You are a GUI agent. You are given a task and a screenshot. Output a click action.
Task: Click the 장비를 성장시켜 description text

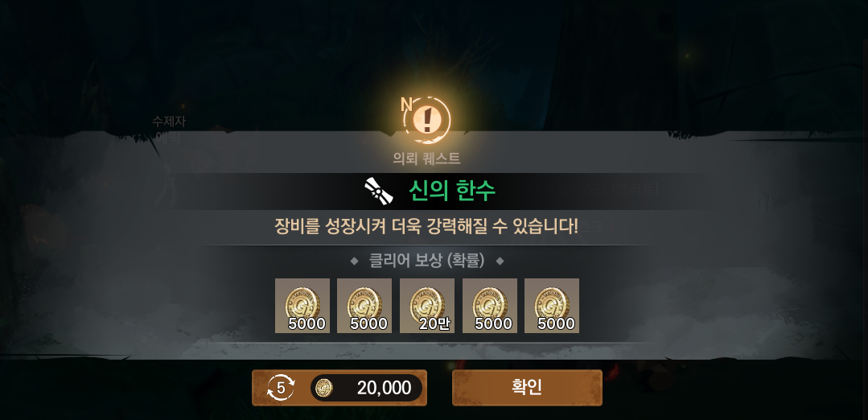tap(426, 226)
